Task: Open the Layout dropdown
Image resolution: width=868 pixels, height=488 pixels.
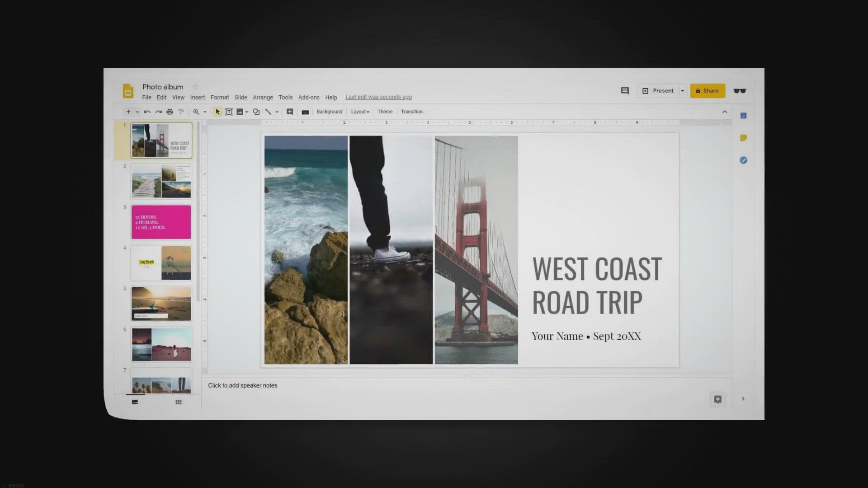Action: click(x=360, y=112)
